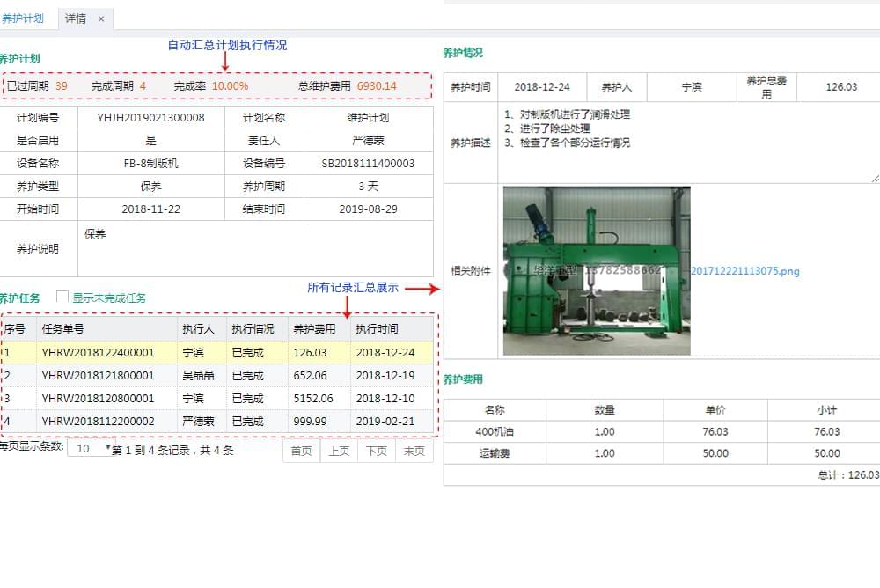
Task: Click end date 2019-08-29
Action: click(368, 209)
